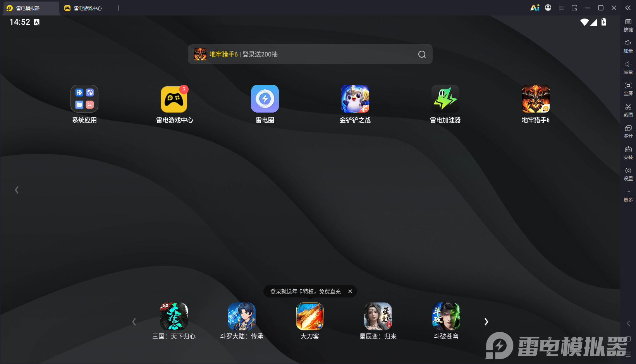
Task: Open user account profile icon
Action: tap(548, 8)
